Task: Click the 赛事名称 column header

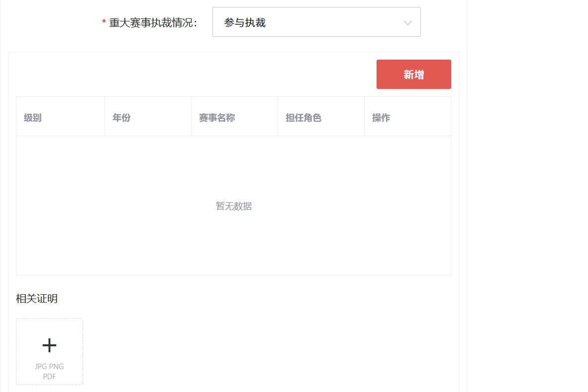Action: click(x=217, y=118)
